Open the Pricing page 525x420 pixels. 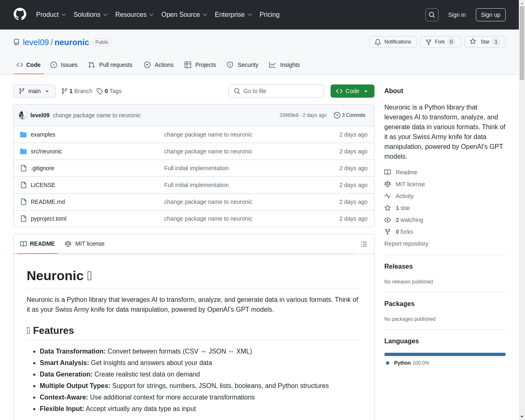(269, 15)
